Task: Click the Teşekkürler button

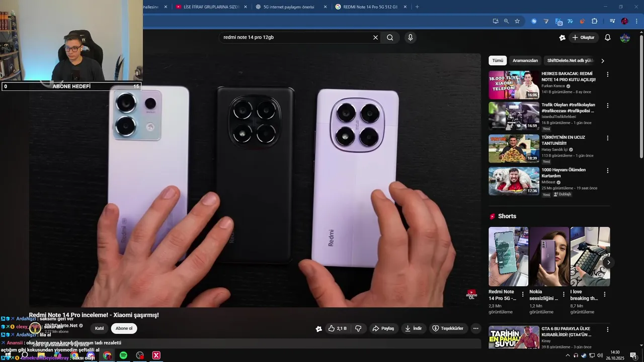Action: pyautogui.click(x=448, y=328)
